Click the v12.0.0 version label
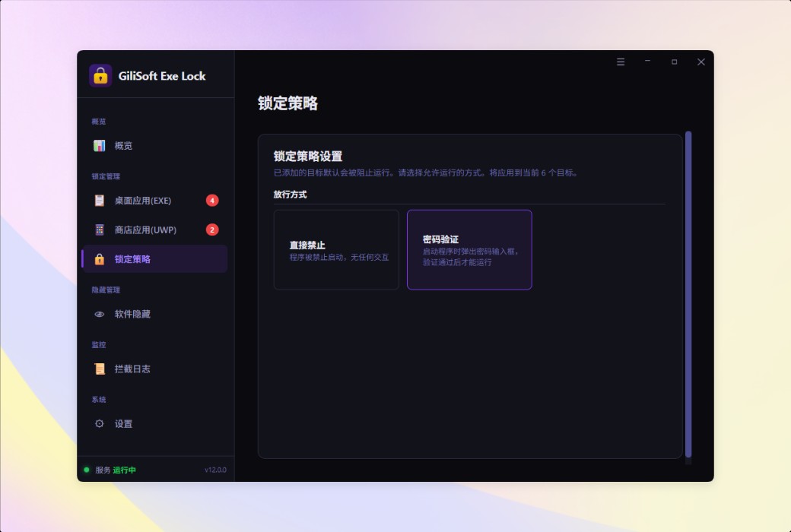The width and height of the screenshot is (791, 532). [215, 470]
